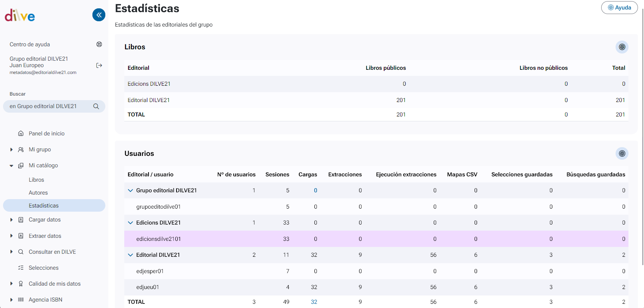
Task: Open the total Cargas link 32
Action: point(314,302)
